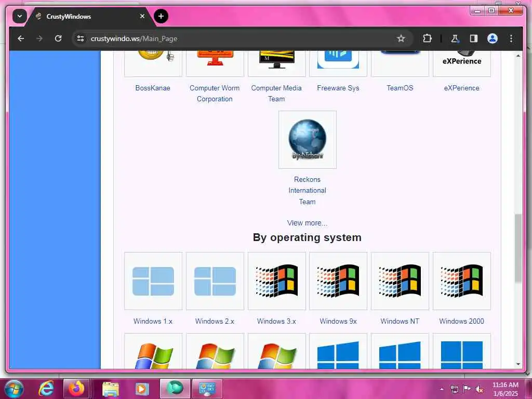Launch Firefox from the taskbar
This screenshot has height=399, width=532.
tap(76, 389)
